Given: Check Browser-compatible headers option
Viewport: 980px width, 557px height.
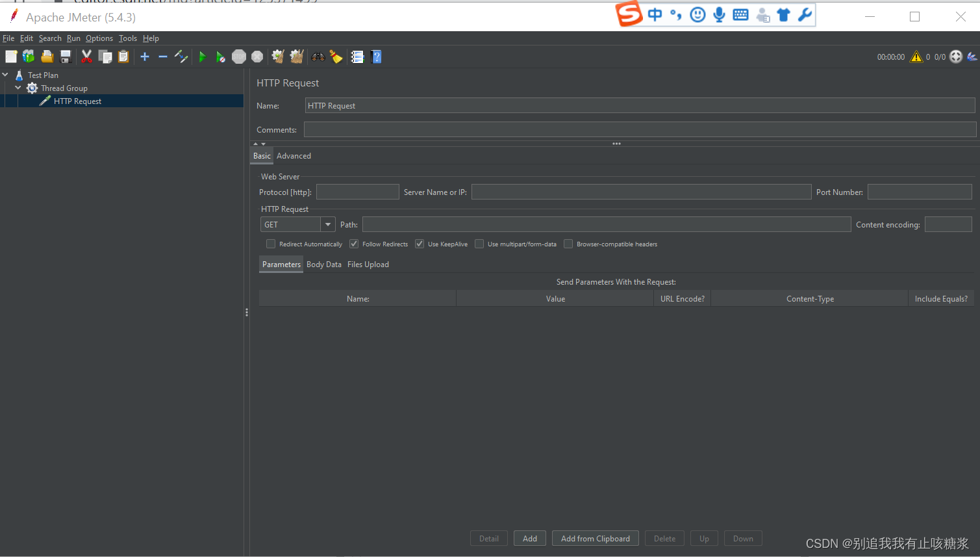Looking at the screenshot, I should [x=568, y=244].
